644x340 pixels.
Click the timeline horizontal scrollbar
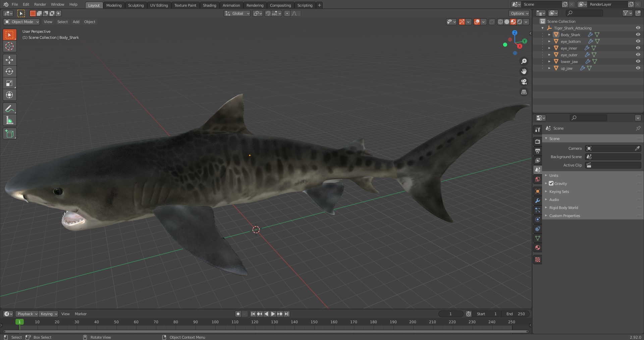coord(266,331)
